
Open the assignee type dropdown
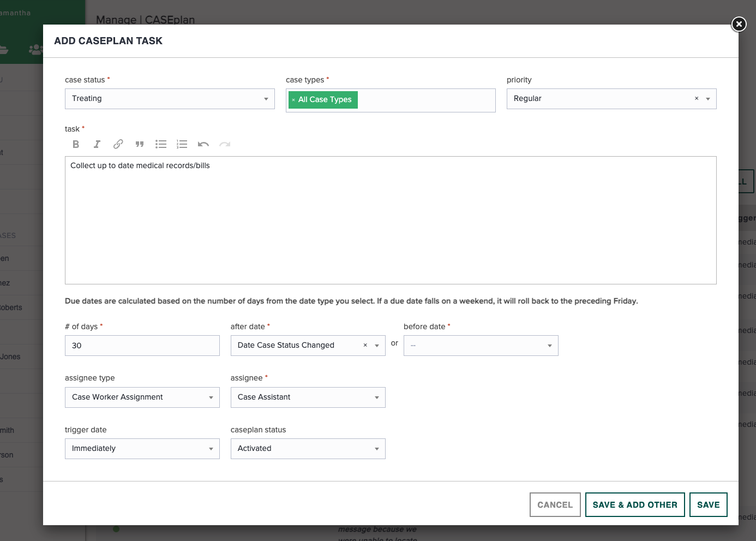pyautogui.click(x=142, y=397)
